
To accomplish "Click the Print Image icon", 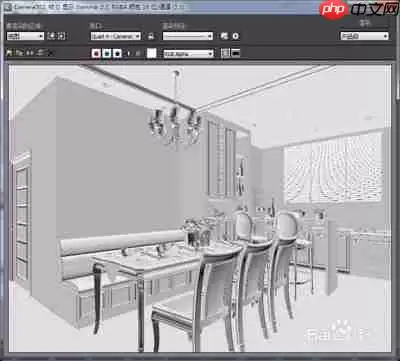I will (x=42, y=53).
